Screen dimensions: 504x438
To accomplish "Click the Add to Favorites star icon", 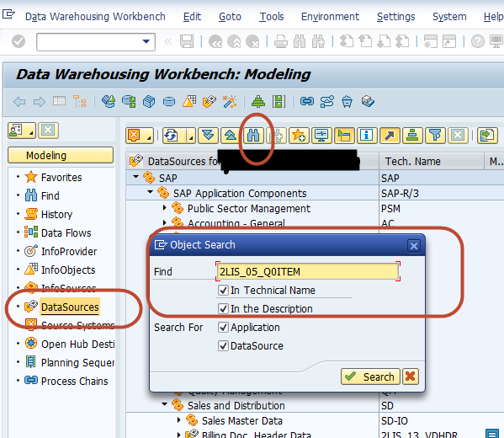I will click(x=299, y=136).
